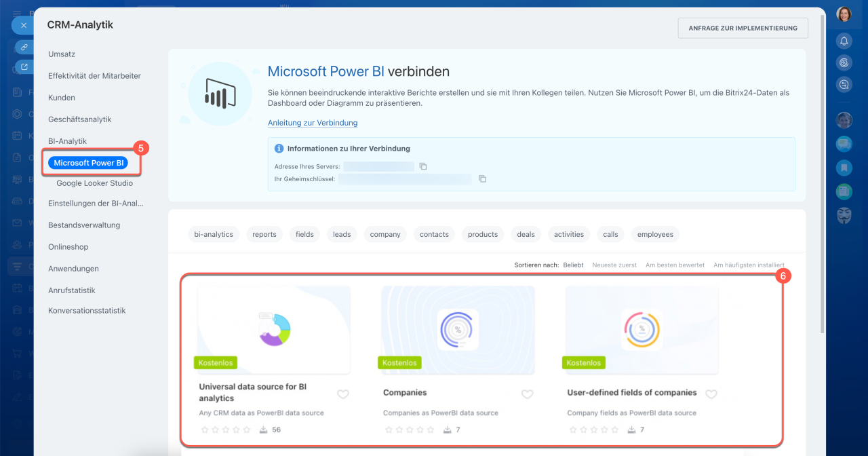Filter by products tag

pyautogui.click(x=483, y=234)
